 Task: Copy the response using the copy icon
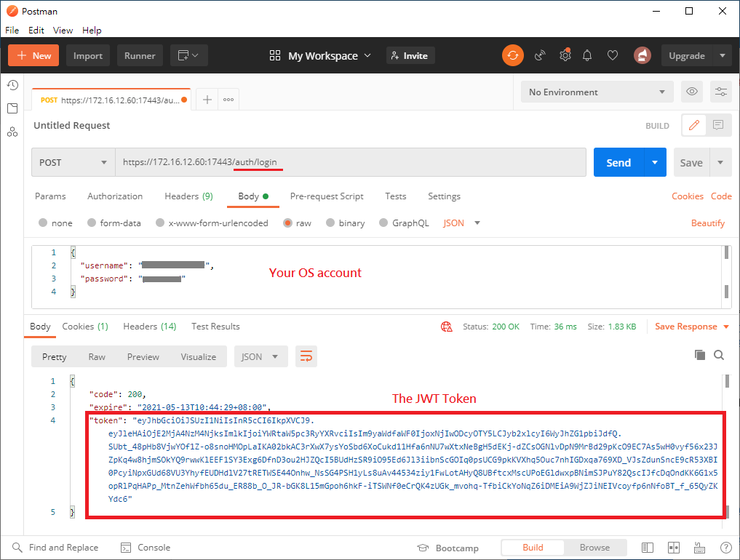click(x=700, y=356)
